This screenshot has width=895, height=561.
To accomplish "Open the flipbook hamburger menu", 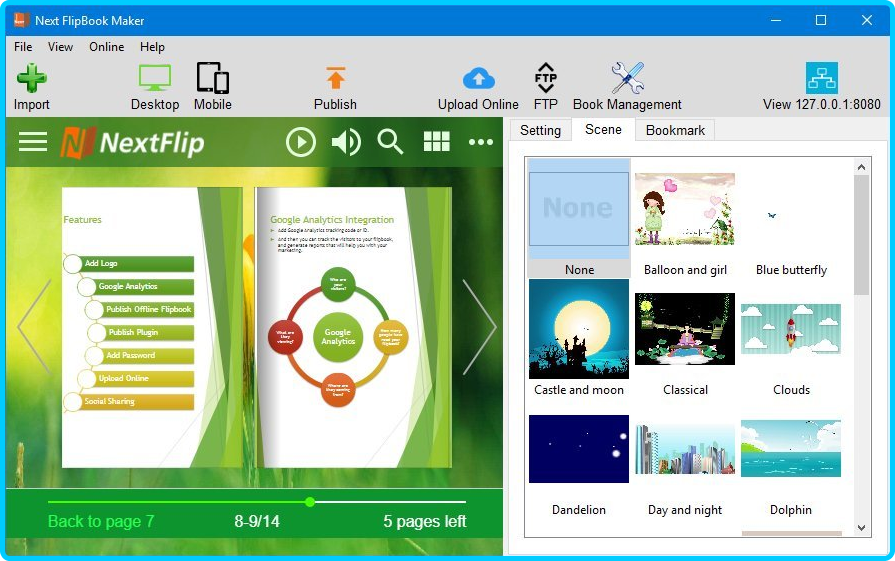I will tap(33, 142).
